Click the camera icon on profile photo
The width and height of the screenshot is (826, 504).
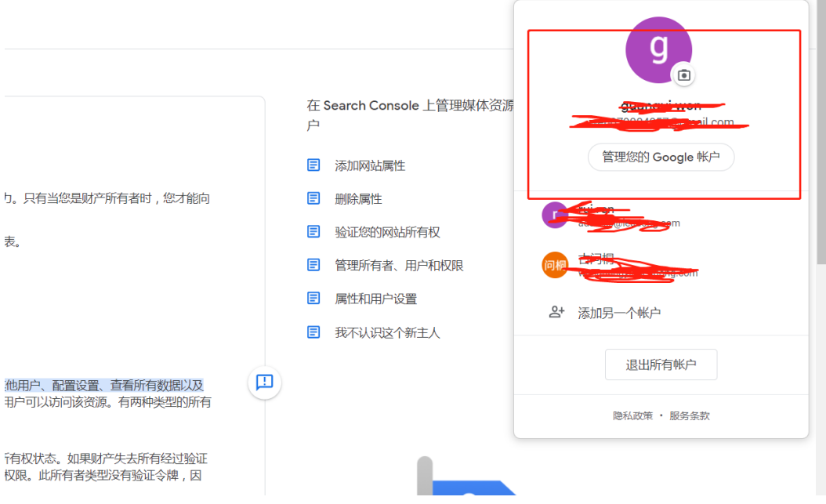(x=683, y=75)
